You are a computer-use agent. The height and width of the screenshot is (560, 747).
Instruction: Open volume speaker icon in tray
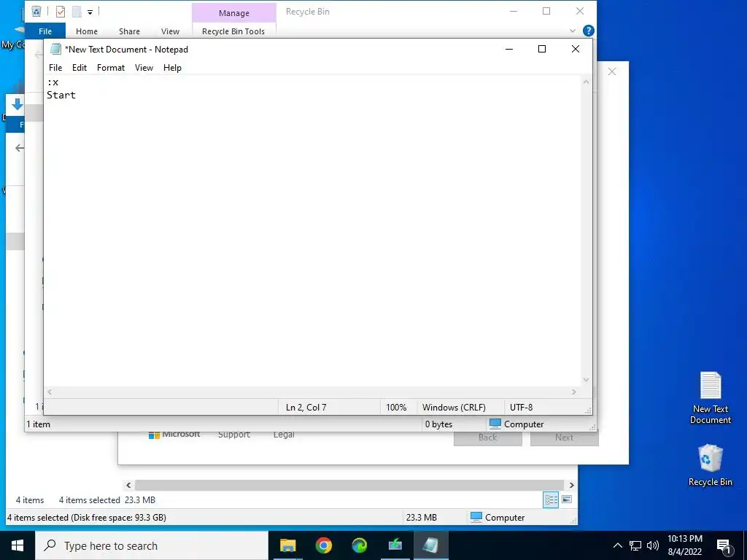(653, 545)
